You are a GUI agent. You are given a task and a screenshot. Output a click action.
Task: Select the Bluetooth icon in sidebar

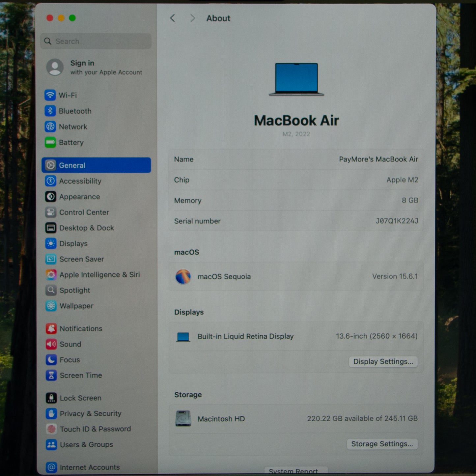(x=50, y=111)
